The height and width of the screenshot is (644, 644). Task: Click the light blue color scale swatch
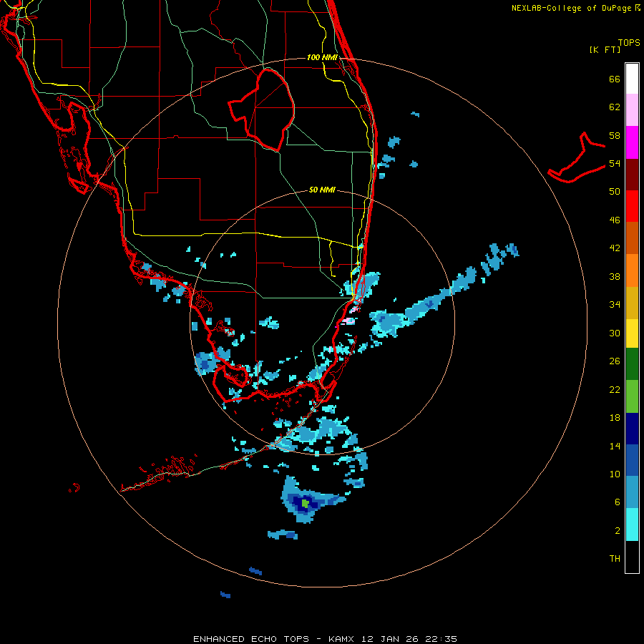632,492
